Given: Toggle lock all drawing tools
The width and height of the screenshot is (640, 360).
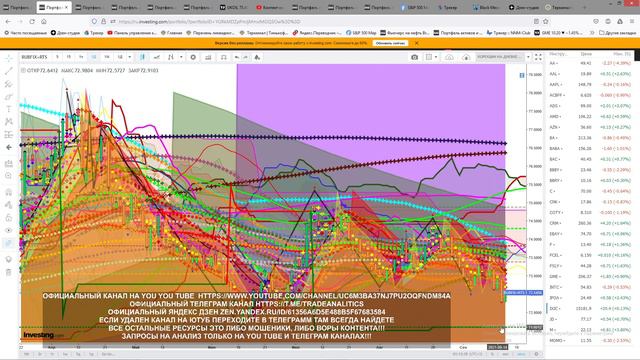Looking at the screenshot, I should (9, 218).
